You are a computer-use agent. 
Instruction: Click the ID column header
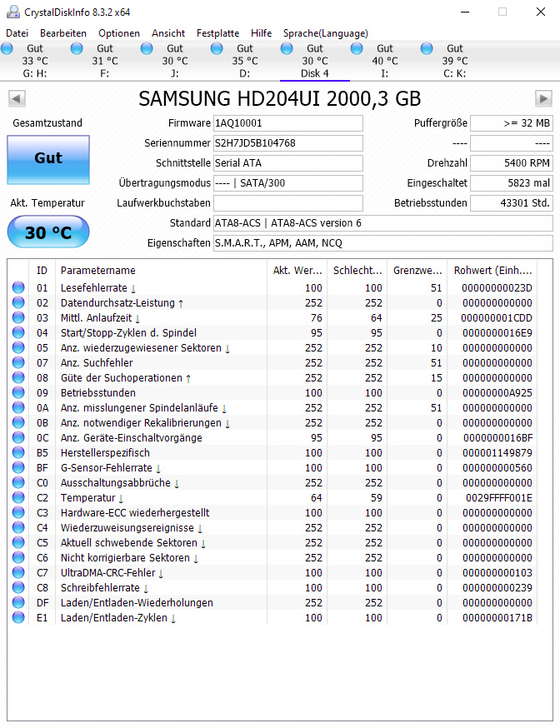point(42,270)
